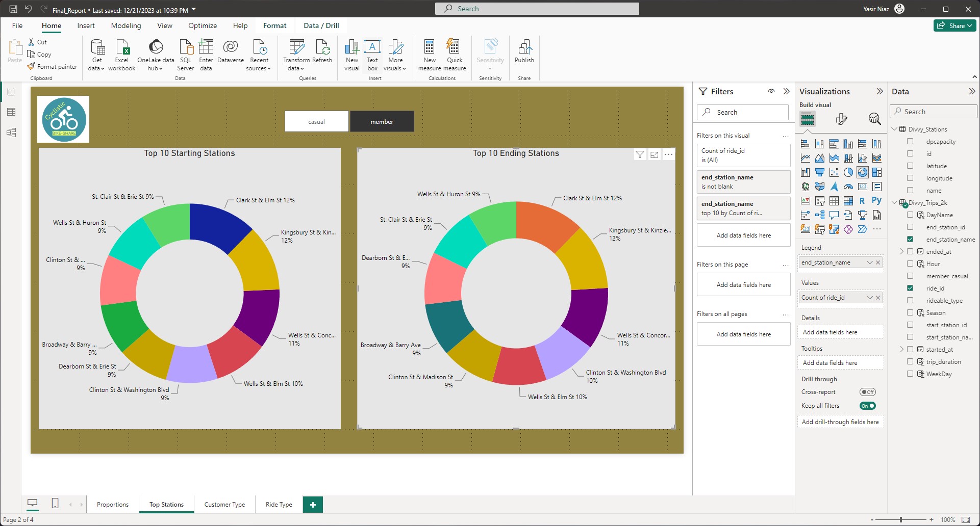
Task: Choose the matrix visualization icon
Action: (848, 201)
